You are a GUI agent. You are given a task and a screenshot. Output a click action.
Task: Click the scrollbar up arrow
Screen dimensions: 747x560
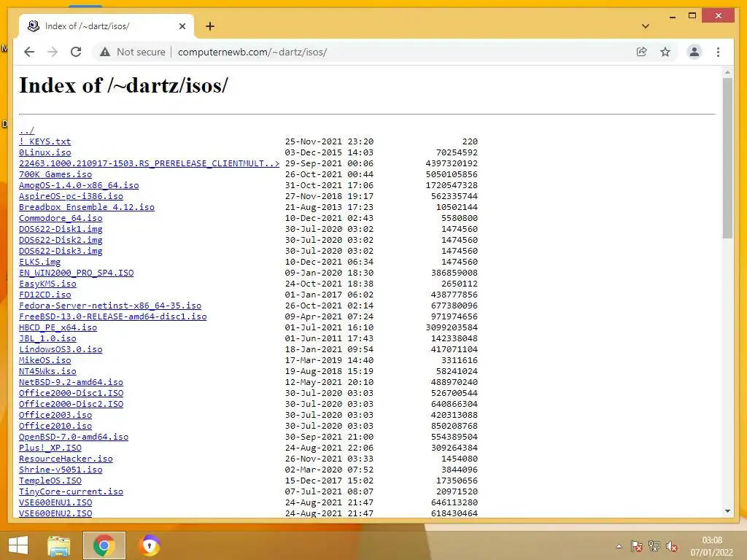point(727,73)
